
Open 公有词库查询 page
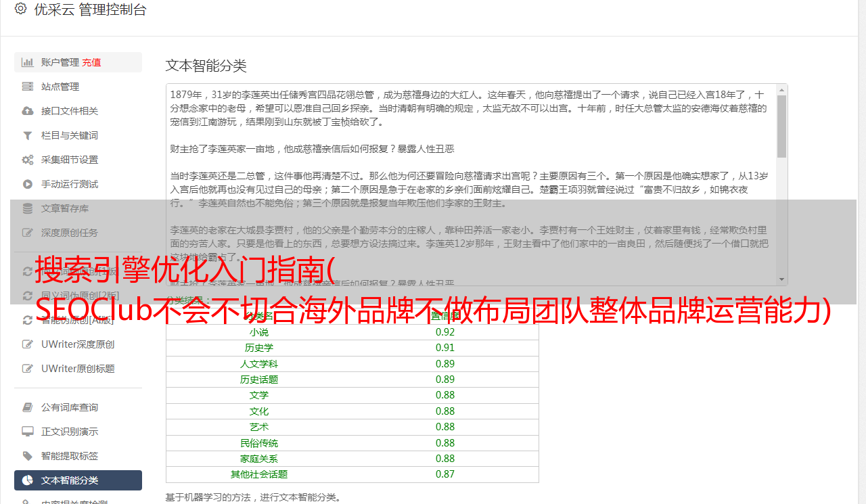78,407
